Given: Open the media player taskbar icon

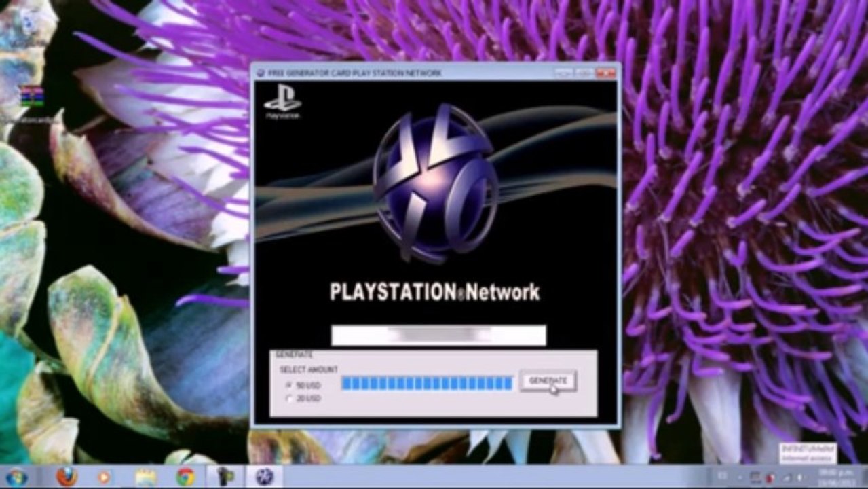Looking at the screenshot, I should (x=104, y=477).
